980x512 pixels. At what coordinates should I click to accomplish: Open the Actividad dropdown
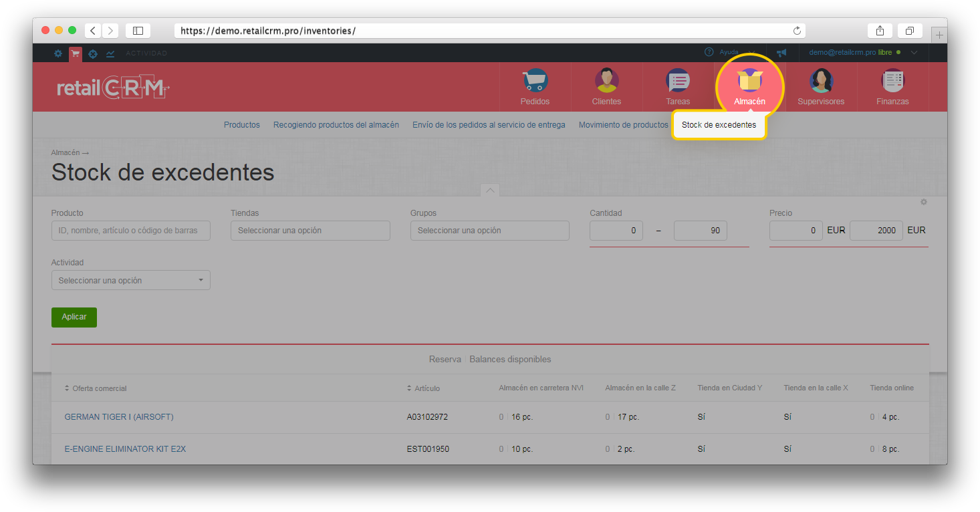point(131,280)
